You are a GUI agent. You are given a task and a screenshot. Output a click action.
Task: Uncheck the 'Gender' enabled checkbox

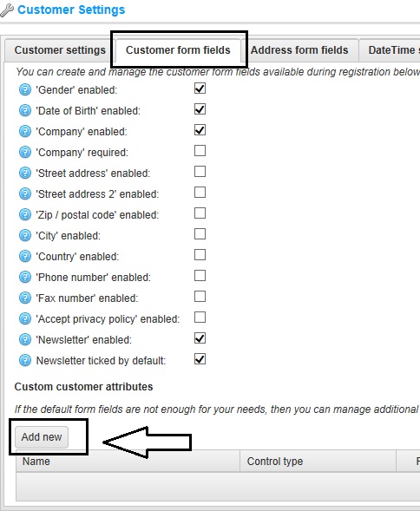[x=200, y=88]
